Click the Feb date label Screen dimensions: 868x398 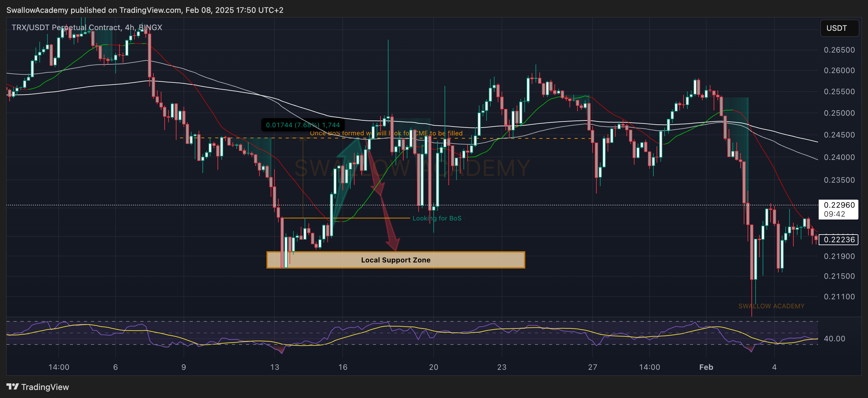click(x=706, y=367)
